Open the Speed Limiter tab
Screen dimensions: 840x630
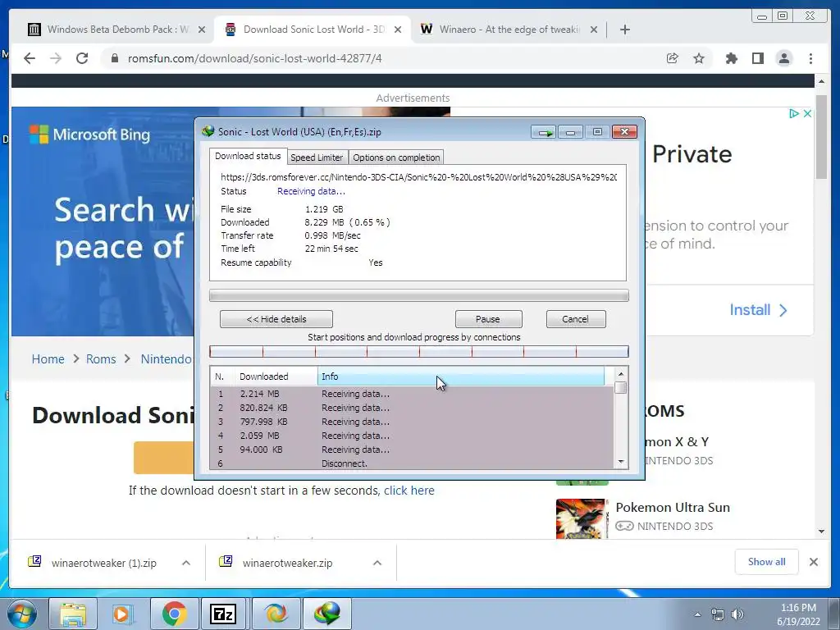[x=317, y=157]
